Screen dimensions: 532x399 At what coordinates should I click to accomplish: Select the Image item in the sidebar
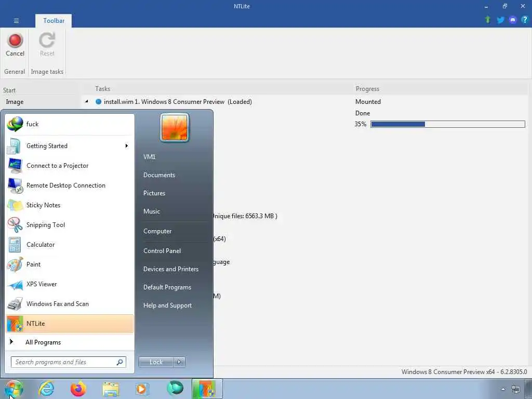coord(15,102)
